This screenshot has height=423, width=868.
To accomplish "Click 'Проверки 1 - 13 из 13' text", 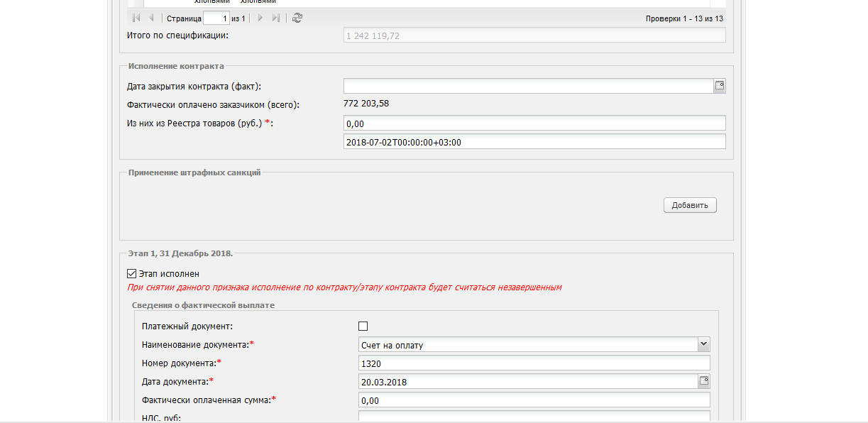I will tap(684, 18).
